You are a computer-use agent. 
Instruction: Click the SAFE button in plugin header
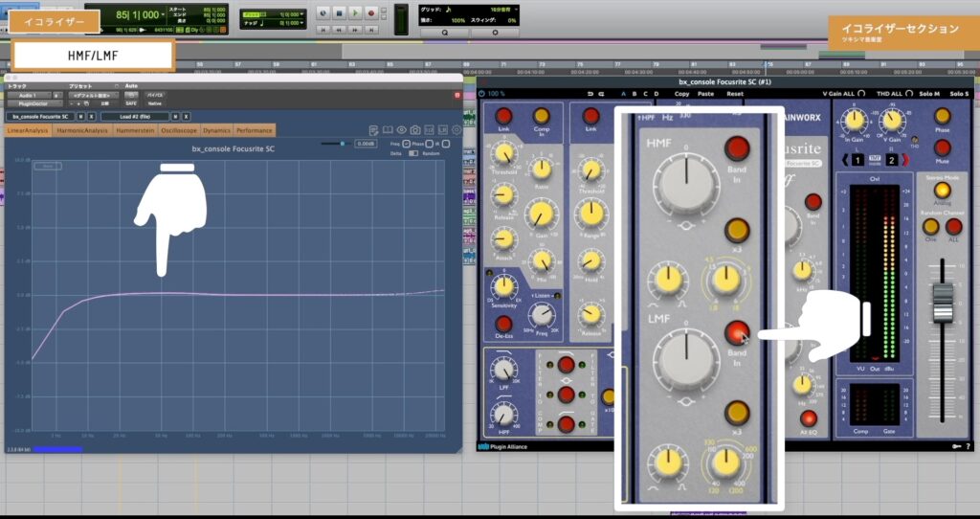click(x=130, y=103)
